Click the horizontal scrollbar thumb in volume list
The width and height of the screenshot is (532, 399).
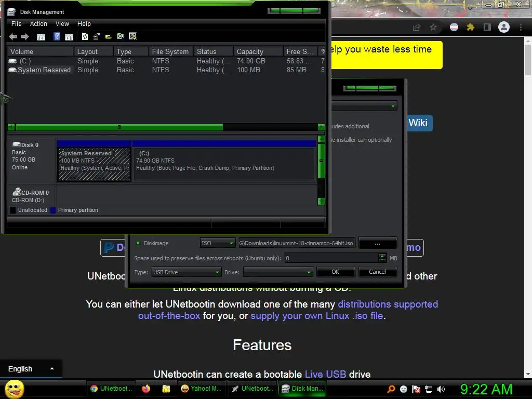click(119, 127)
